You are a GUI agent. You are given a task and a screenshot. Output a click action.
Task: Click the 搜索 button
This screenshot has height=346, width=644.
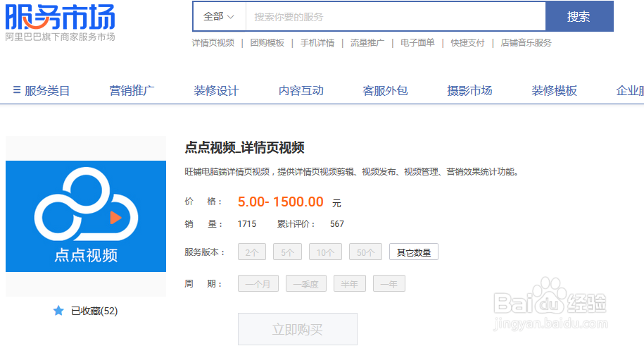(x=579, y=17)
